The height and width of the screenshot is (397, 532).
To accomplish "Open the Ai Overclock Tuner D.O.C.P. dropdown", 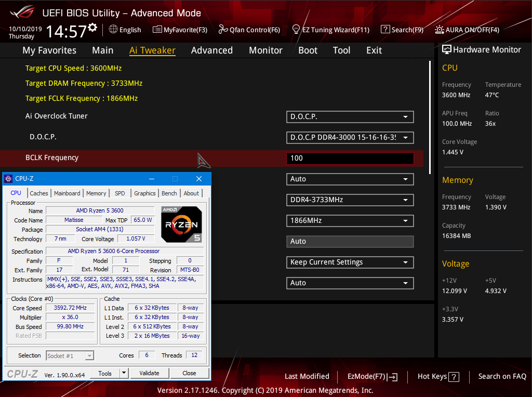I will [350, 117].
